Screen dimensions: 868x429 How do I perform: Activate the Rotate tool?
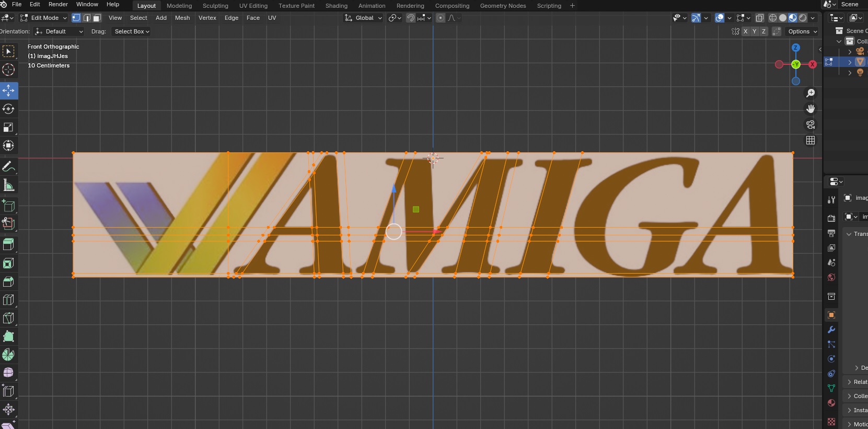(x=8, y=109)
